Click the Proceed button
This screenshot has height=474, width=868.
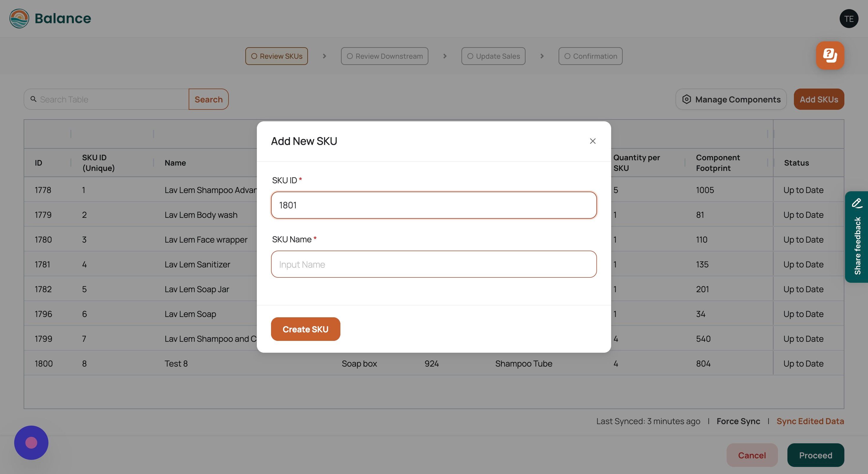tap(815, 455)
